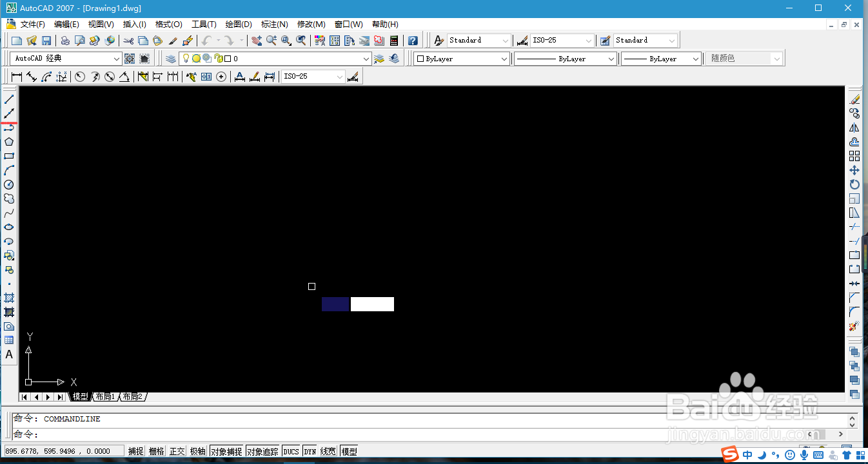The image size is (868, 464).
Task: Click the Print (plot) icon
Action: coord(65,41)
